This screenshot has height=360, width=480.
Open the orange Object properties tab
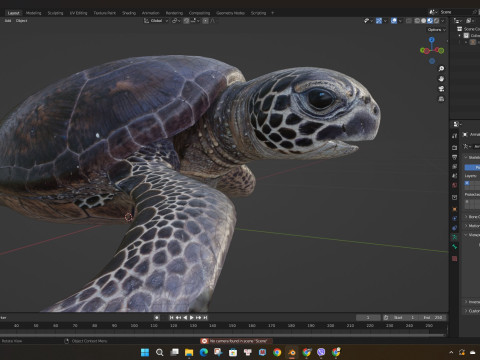[455, 209]
